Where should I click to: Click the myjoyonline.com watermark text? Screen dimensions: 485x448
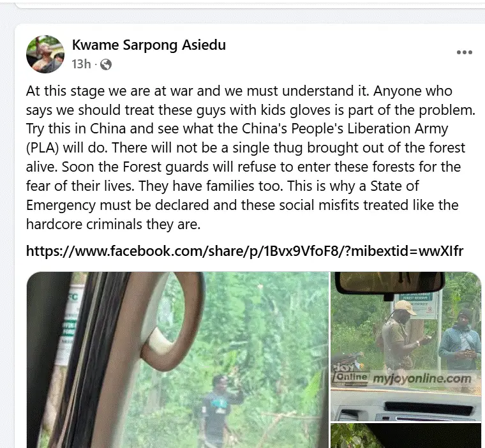pyautogui.click(x=422, y=378)
